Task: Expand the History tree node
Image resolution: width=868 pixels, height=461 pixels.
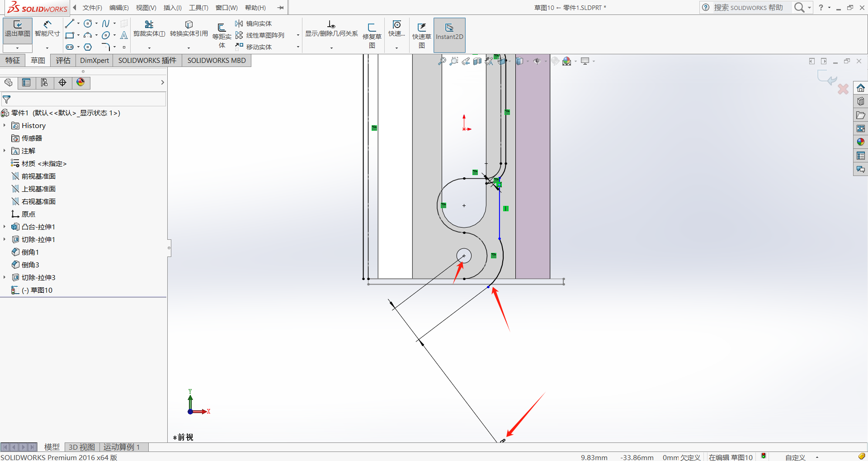Action: [x=5, y=125]
